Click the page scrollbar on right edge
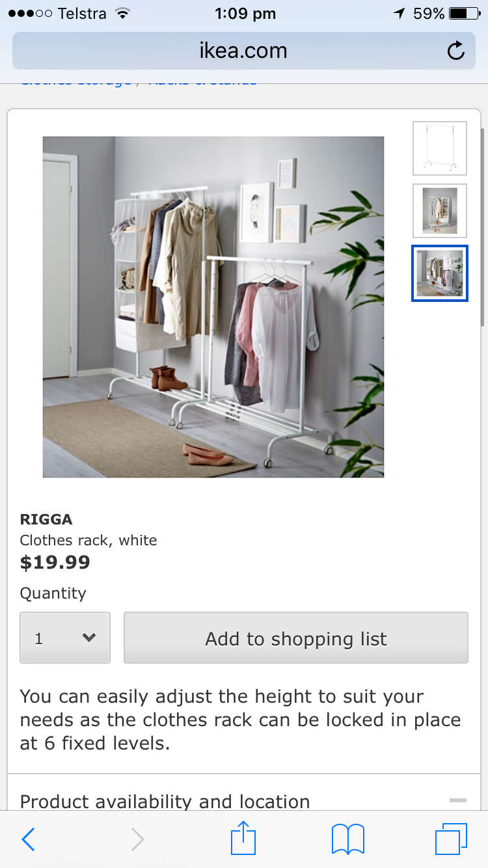The height and width of the screenshot is (868, 488). (x=482, y=228)
